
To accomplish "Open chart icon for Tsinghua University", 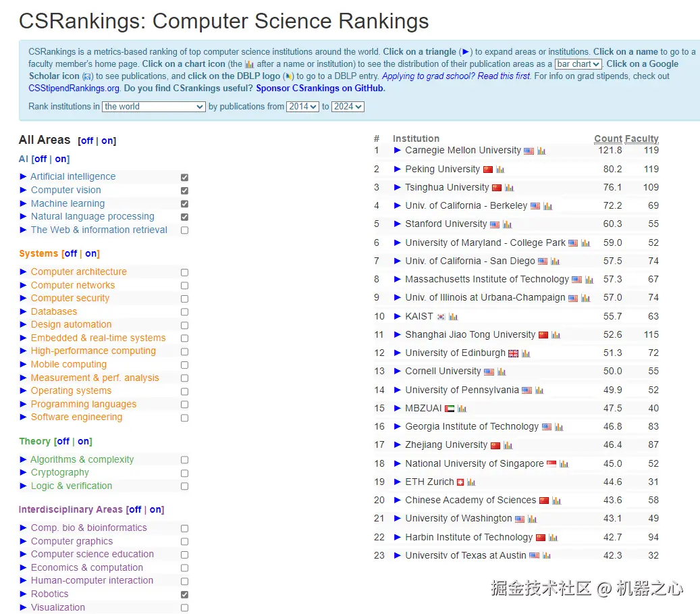I will coord(510,188).
